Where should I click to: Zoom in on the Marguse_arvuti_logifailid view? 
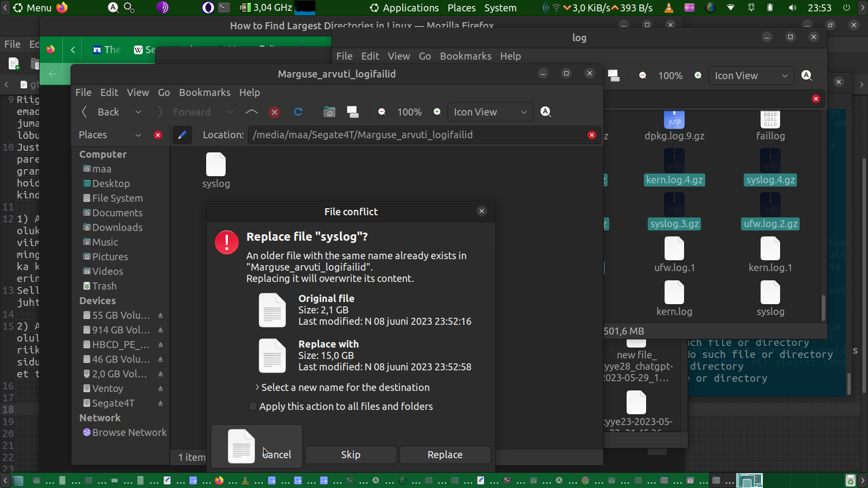(x=437, y=112)
